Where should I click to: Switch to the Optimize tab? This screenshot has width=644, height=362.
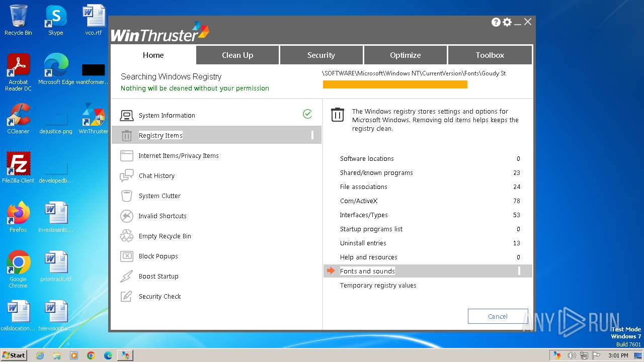pyautogui.click(x=405, y=55)
